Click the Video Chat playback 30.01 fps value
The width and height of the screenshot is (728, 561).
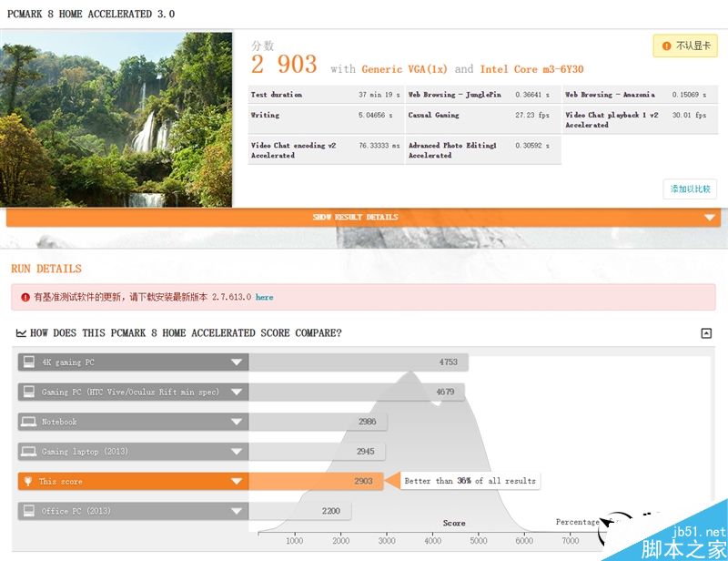(x=690, y=115)
